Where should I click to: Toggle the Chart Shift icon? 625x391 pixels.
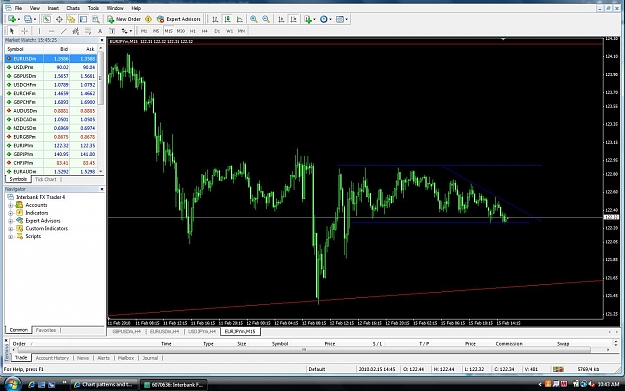[293, 19]
